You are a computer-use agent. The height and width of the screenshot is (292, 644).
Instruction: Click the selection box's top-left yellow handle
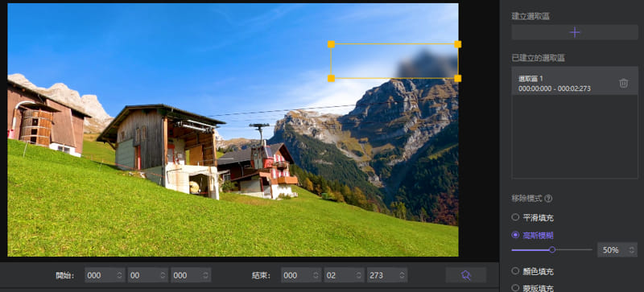pyautogui.click(x=331, y=44)
